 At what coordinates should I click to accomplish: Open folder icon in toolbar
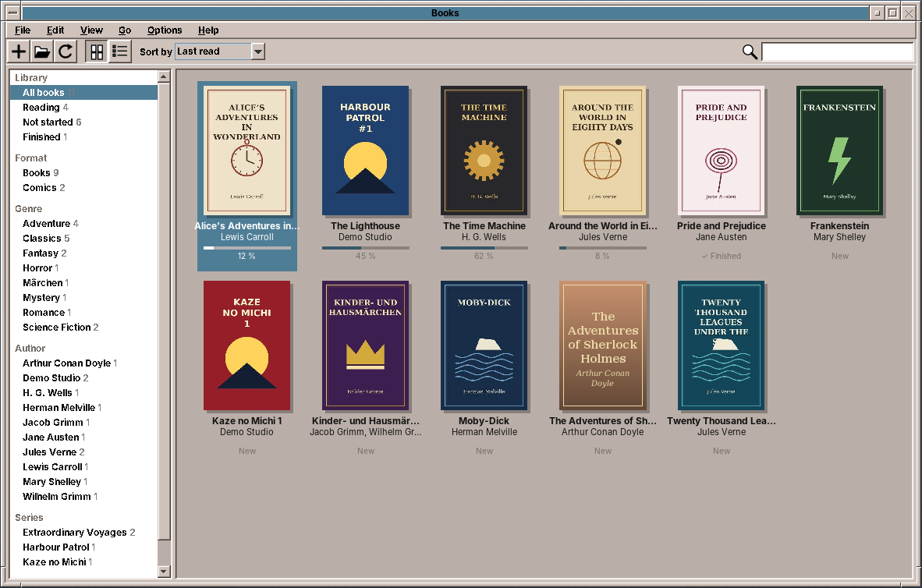(42, 51)
